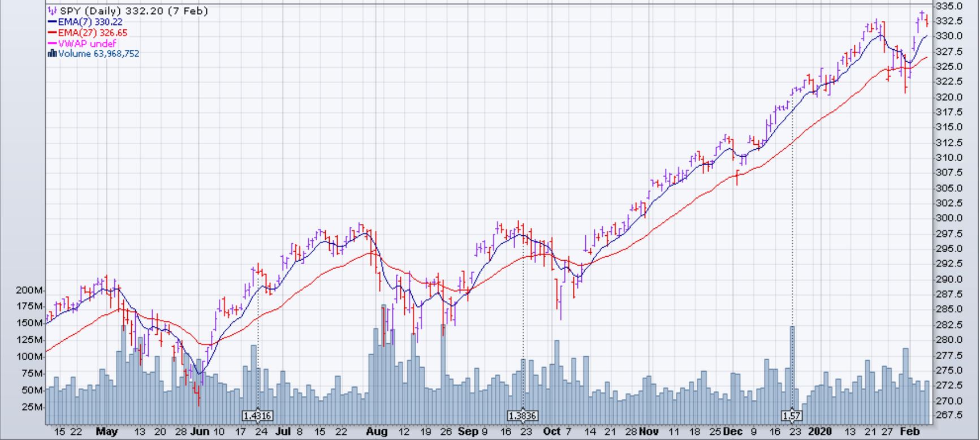Screen dimensions: 980x440
Task: Click the 300.0 price axis label
Action: 949,218
